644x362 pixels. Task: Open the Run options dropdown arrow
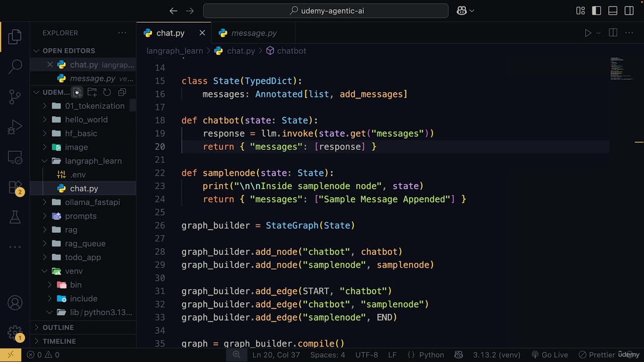(x=598, y=33)
